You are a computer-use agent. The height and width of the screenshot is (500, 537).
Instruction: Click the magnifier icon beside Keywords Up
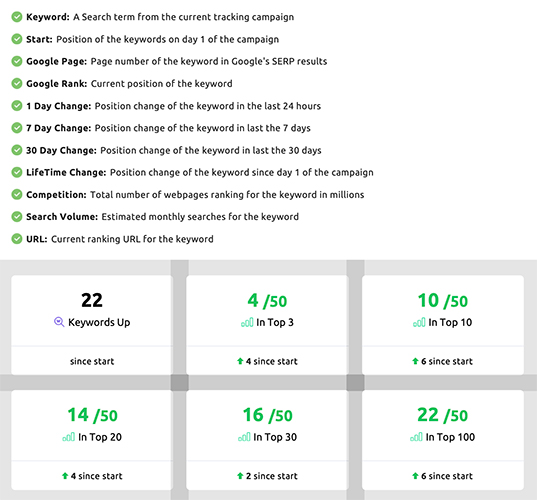(59, 322)
